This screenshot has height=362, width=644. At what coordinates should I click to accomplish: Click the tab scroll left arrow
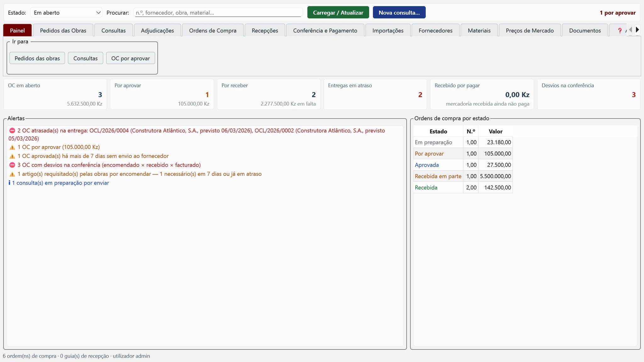(630, 30)
